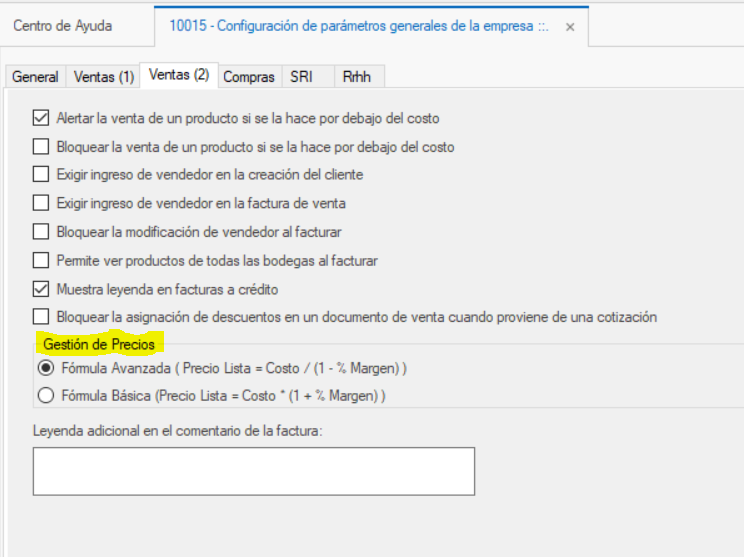Open the SRI tab
Screen dimensions: 744x557
(x=301, y=76)
